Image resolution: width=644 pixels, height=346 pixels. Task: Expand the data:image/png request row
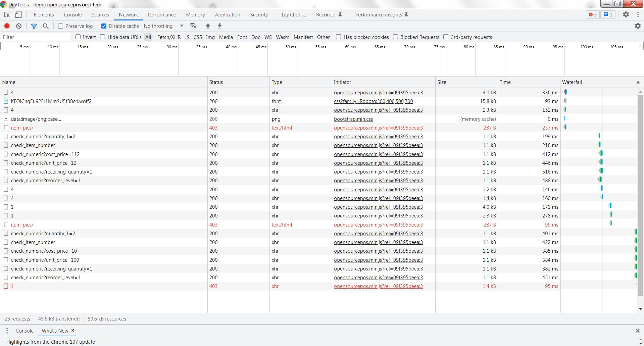(6, 119)
